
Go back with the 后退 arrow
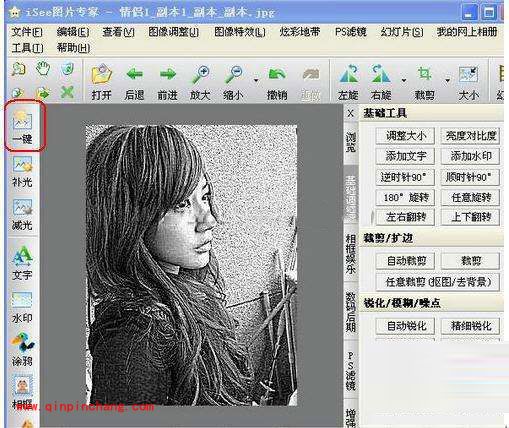(x=134, y=82)
